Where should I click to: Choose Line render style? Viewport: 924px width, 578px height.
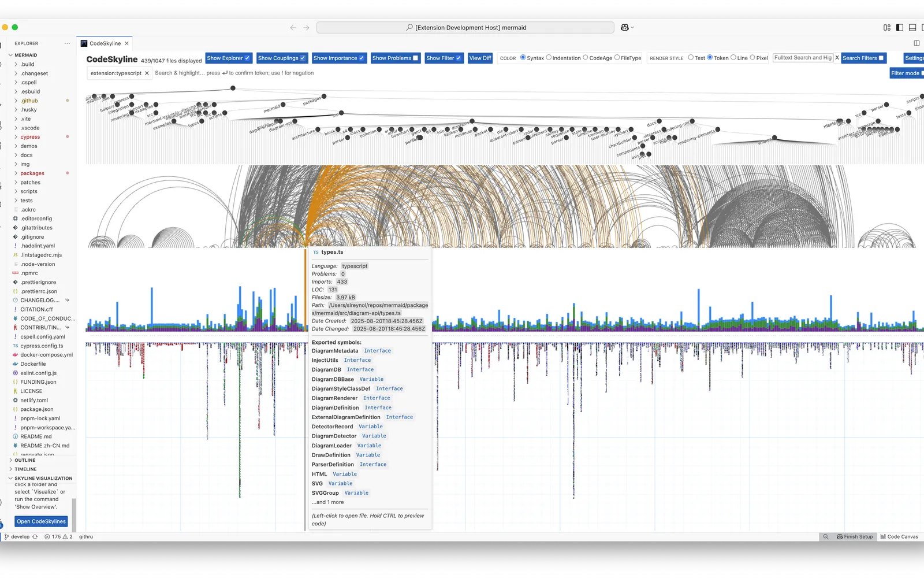[x=733, y=57]
